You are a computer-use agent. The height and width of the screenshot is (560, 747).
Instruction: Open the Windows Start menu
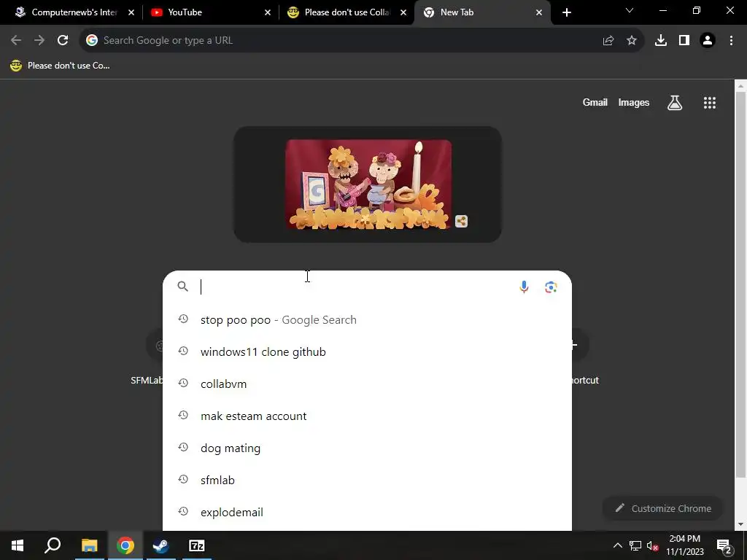[x=18, y=545]
